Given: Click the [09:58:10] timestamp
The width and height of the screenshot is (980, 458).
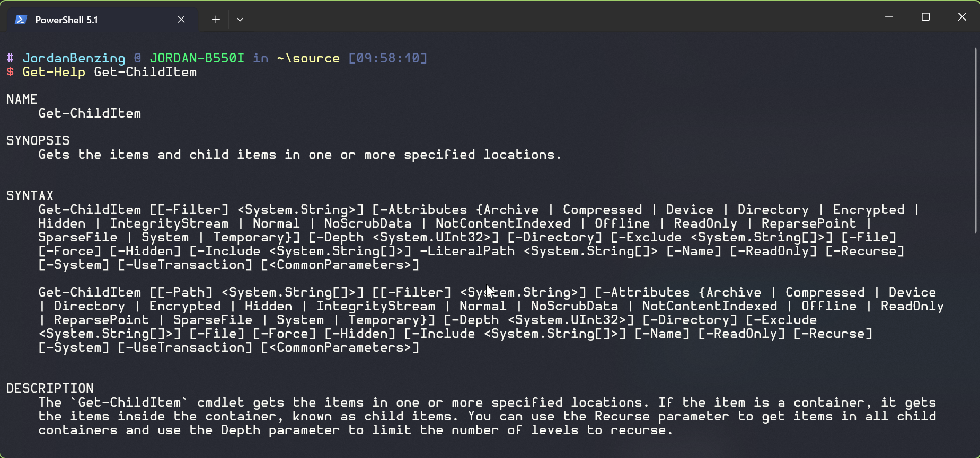Looking at the screenshot, I should [x=387, y=58].
